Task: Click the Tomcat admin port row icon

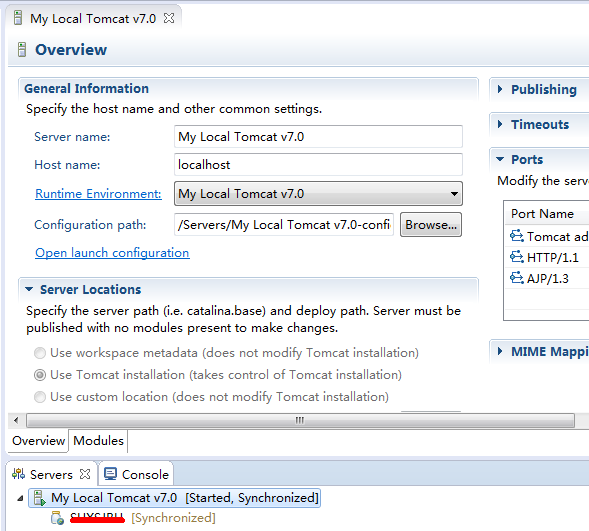Action: [x=517, y=236]
